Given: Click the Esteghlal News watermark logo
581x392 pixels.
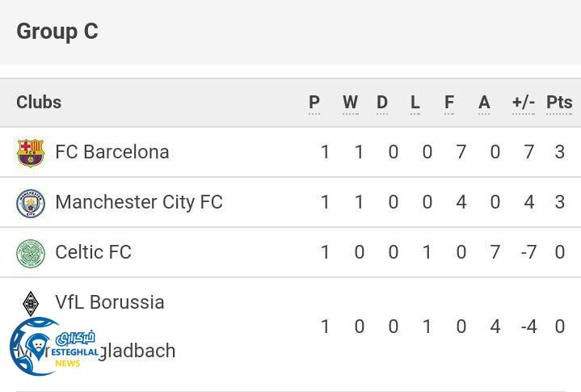Looking at the screenshot, I should pos(55,347).
